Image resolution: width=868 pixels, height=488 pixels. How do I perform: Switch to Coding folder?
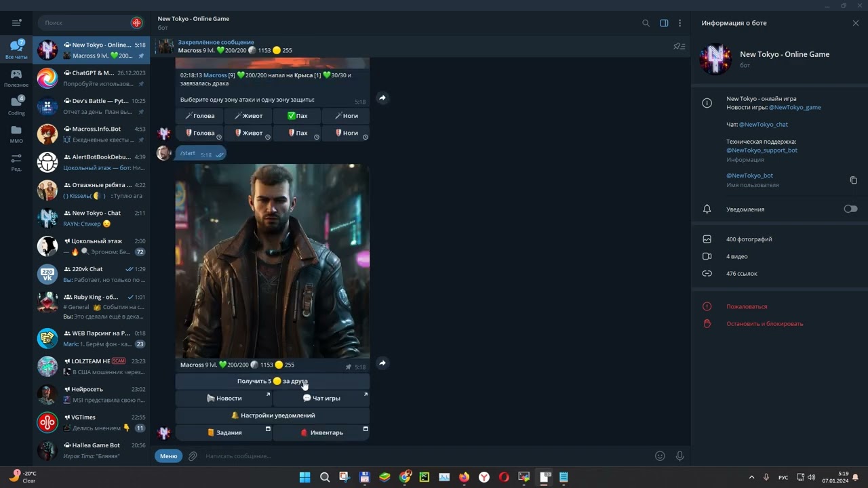tap(16, 106)
